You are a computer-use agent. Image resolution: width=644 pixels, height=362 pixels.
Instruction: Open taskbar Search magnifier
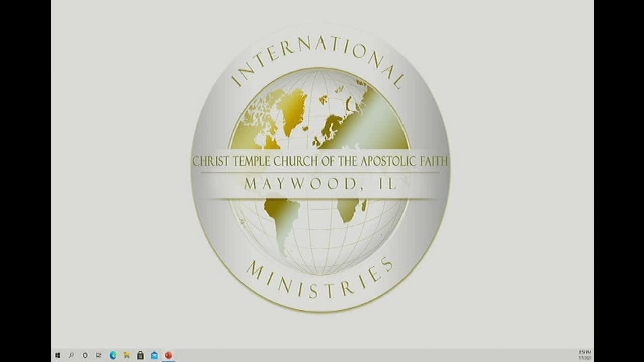point(71,355)
